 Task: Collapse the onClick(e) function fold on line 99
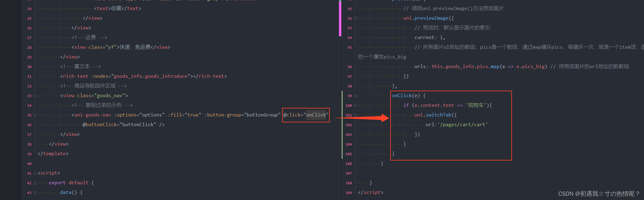(355, 96)
